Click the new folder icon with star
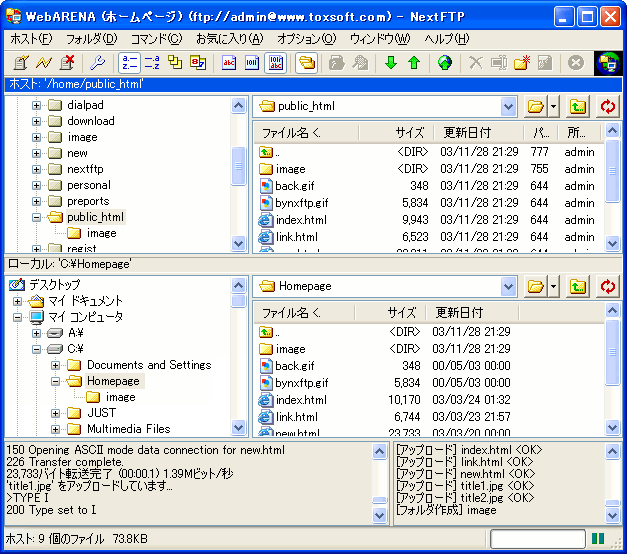 pos(522,63)
